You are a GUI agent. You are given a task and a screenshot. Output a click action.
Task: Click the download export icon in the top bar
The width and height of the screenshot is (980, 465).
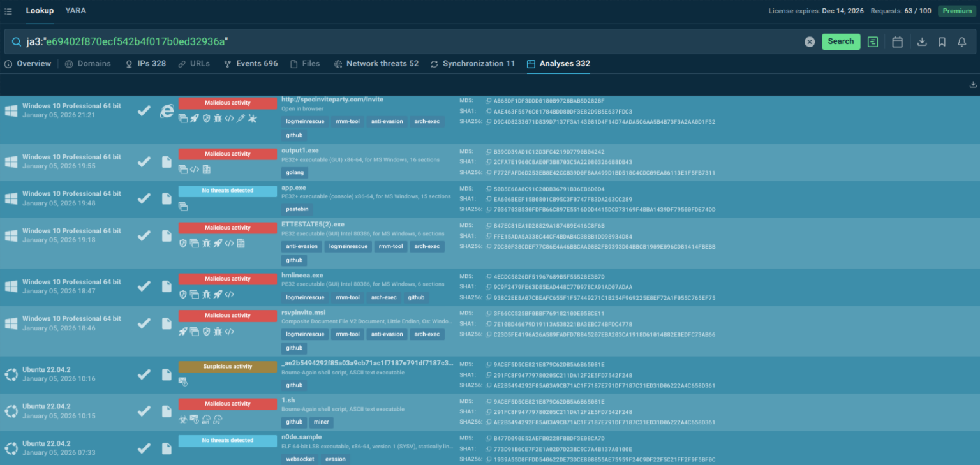(x=921, y=41)
